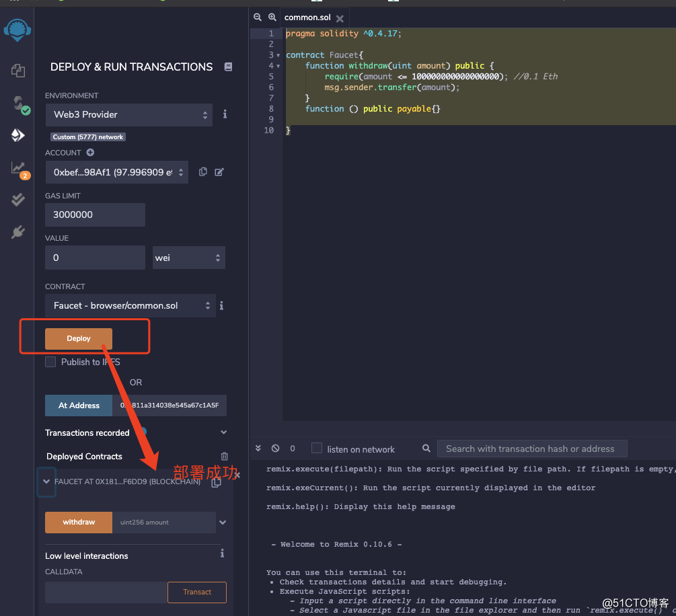The width and height of the screenshot is (676, 616).
Task: Open the Remix home logo icon
Action: pyautogui.click(x=17, y=30)
